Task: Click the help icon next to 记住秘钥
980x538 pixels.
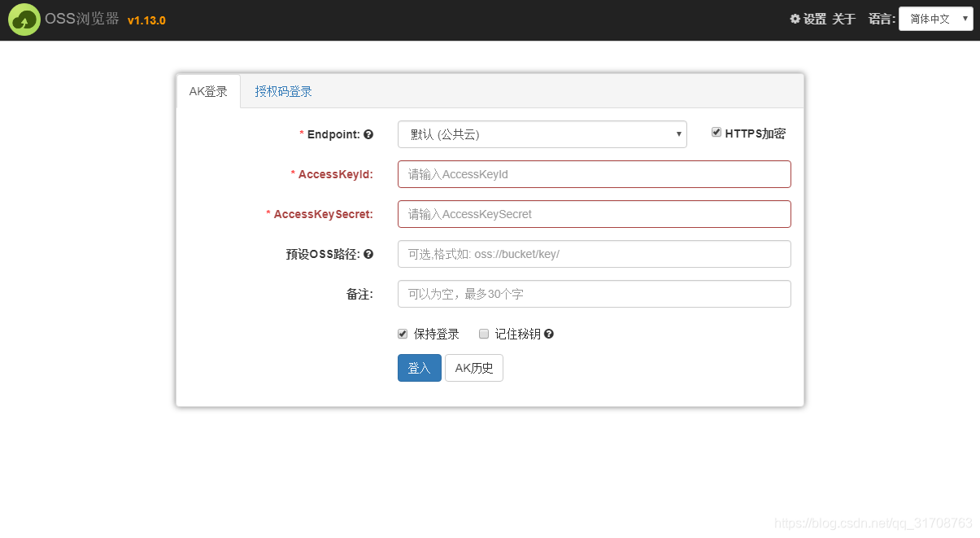Action: (549, 334)
